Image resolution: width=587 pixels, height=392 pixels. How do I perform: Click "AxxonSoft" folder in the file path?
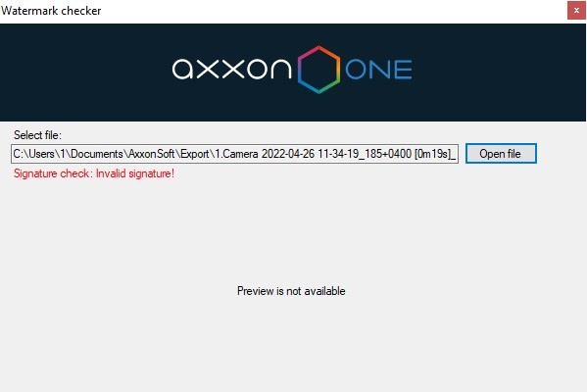[152, 154]
